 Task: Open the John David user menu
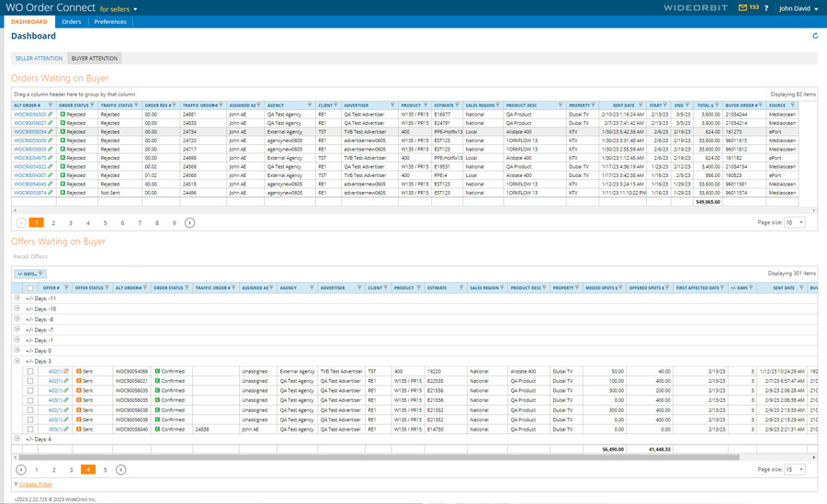tap(798, 8)
